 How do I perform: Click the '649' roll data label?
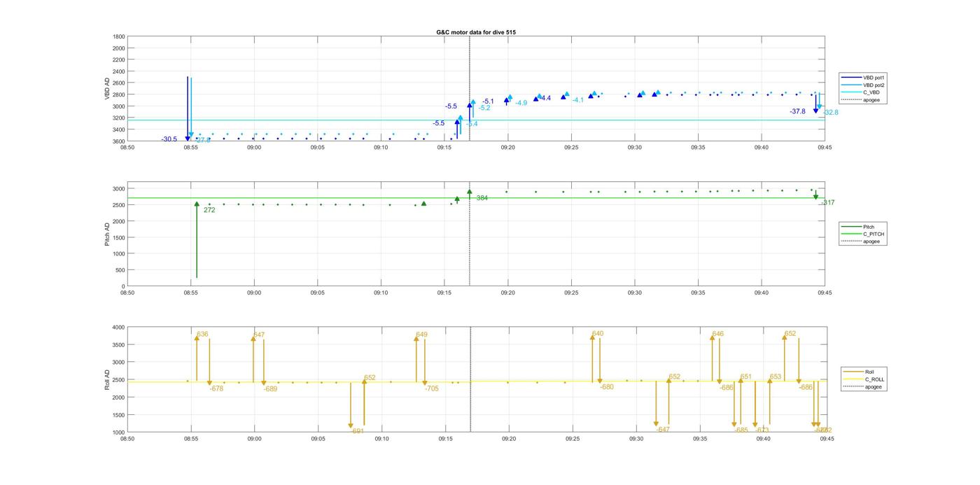point(421,335)
